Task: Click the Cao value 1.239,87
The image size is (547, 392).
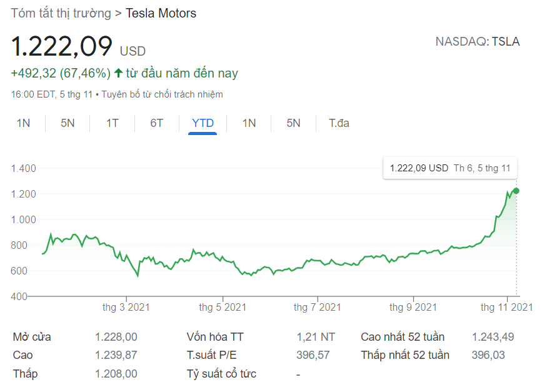Action: click(116, 355)
